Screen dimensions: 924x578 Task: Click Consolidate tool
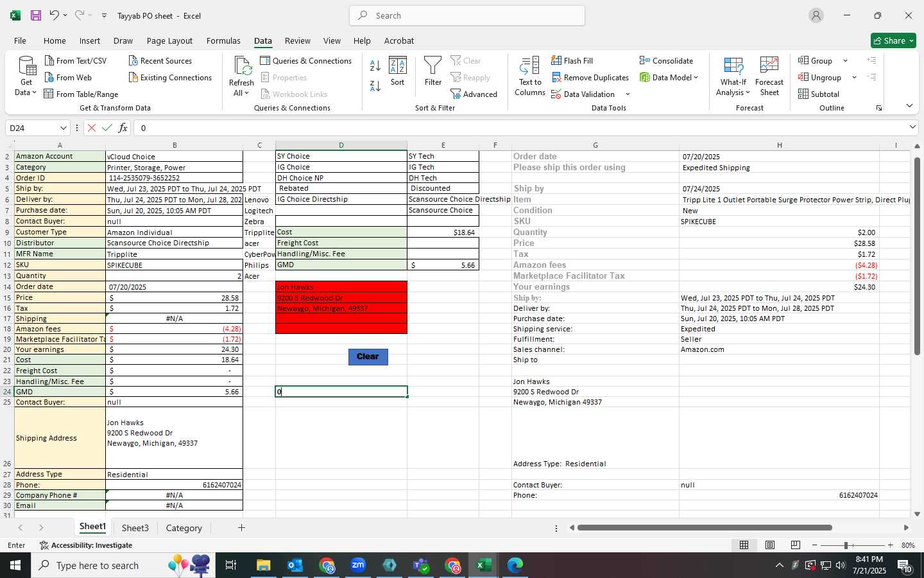coord(666,60)
